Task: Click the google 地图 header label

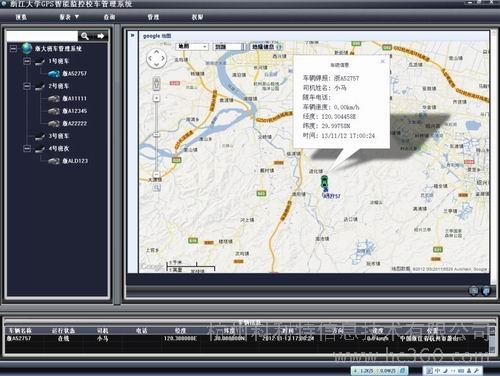Action: coord(157,36)
